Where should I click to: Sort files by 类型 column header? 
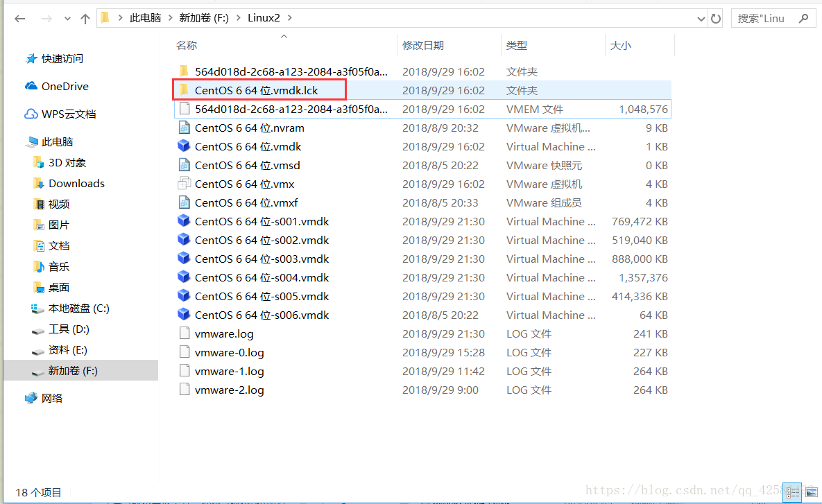(516, 46)
